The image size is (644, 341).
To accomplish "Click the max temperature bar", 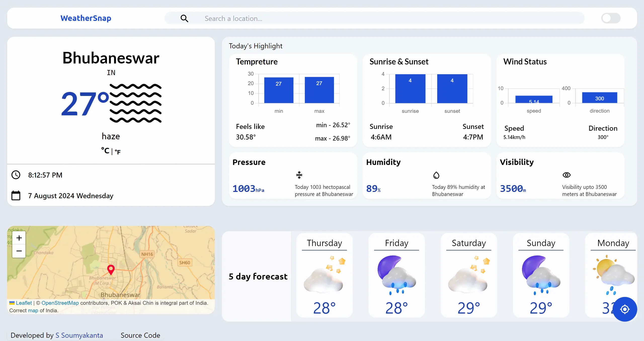I will pyautogui.click(x=319, y=90).
